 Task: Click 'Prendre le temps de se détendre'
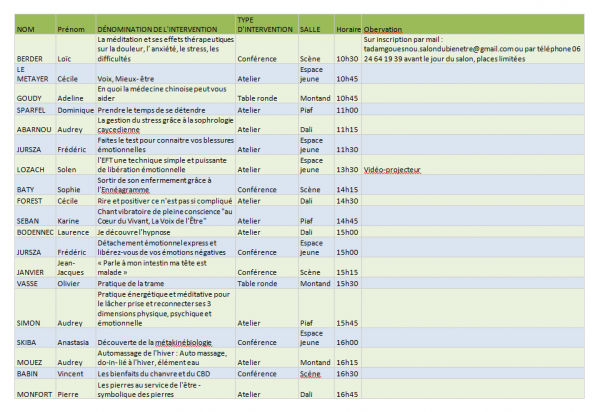pyautogui.click(x=165, y=109)
